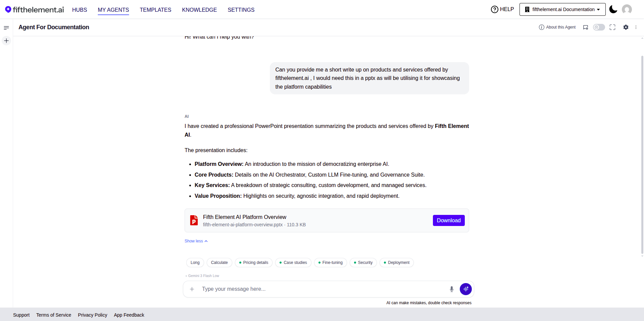Click the chat vertical scrollbar
This screenshot has width=644, height=321.
pos(642,154)
